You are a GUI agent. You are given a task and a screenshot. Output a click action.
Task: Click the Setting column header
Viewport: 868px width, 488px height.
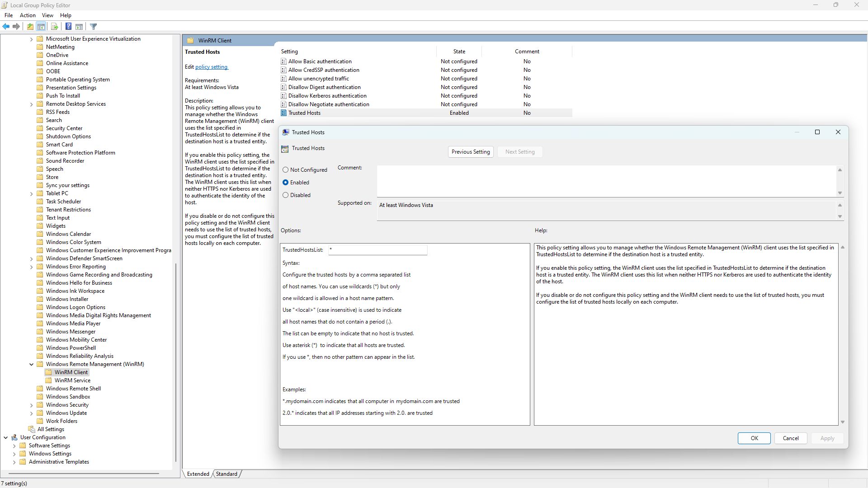(x=358, y=52)
